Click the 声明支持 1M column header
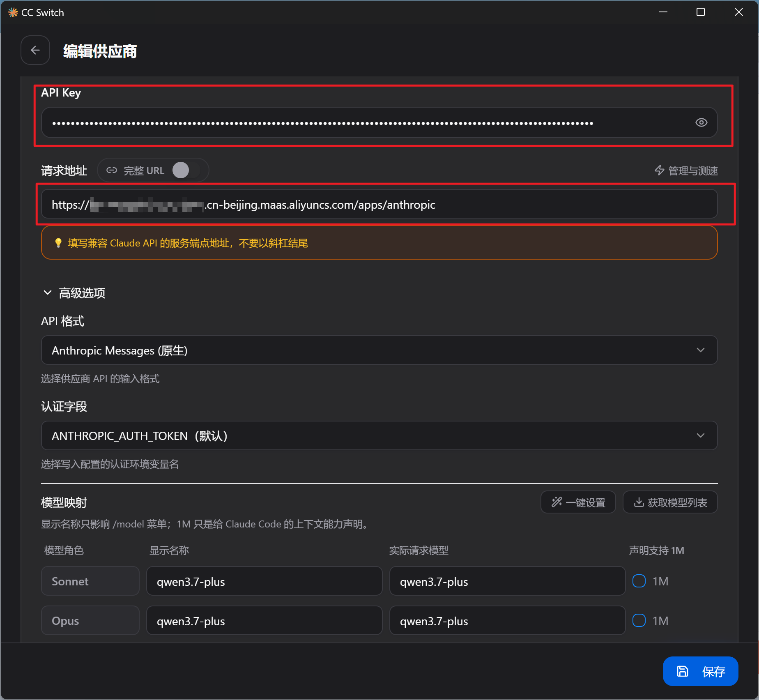 coord(656,550)
